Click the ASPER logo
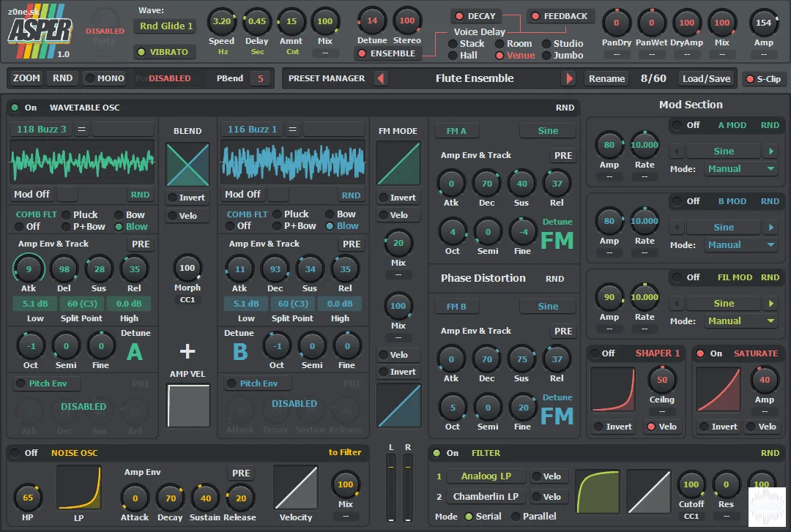Screen dimensions: 791x532 pyautogui.click(x=40, y=31)
